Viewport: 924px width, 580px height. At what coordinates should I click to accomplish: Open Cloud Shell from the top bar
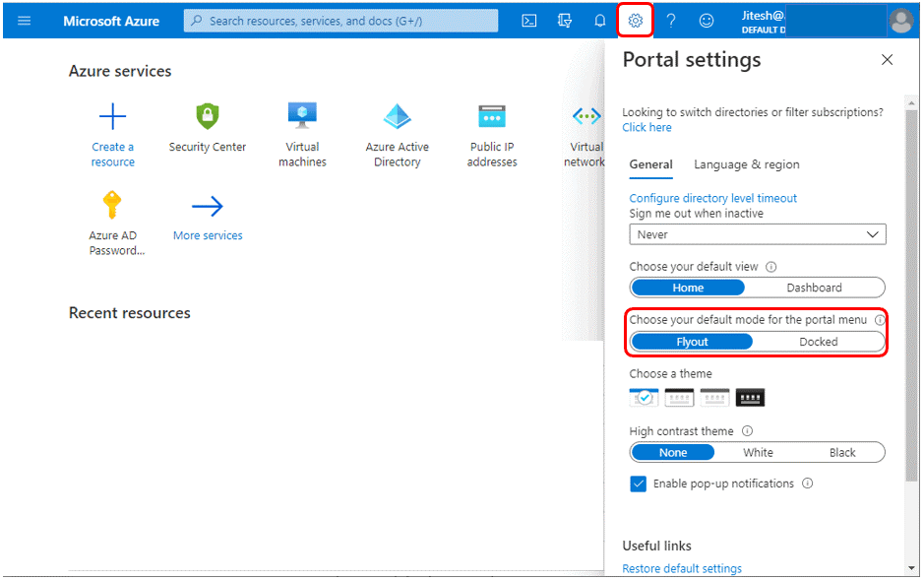click(529, 22)
